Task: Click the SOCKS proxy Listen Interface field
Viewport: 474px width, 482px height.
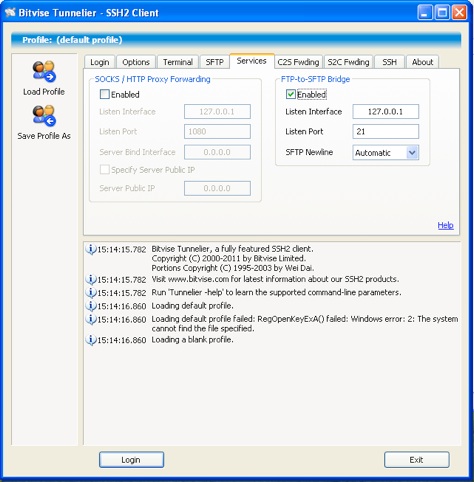Action: [217, 112]
